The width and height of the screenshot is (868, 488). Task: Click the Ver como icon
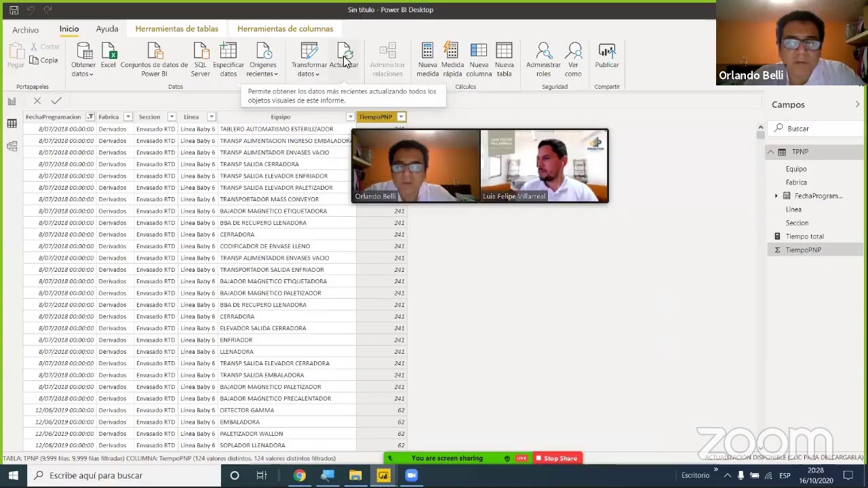[574, 51]
